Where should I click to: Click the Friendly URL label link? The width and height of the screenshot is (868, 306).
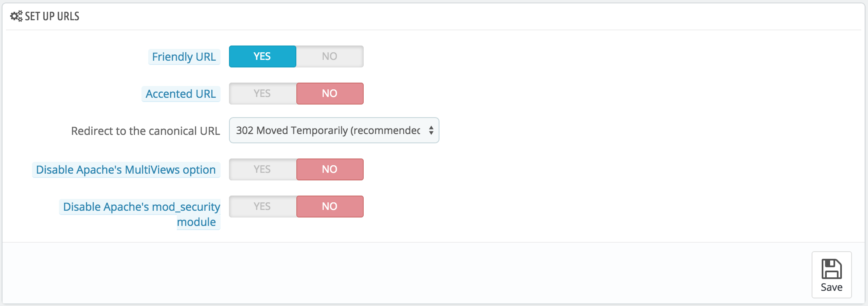[184, 57]
